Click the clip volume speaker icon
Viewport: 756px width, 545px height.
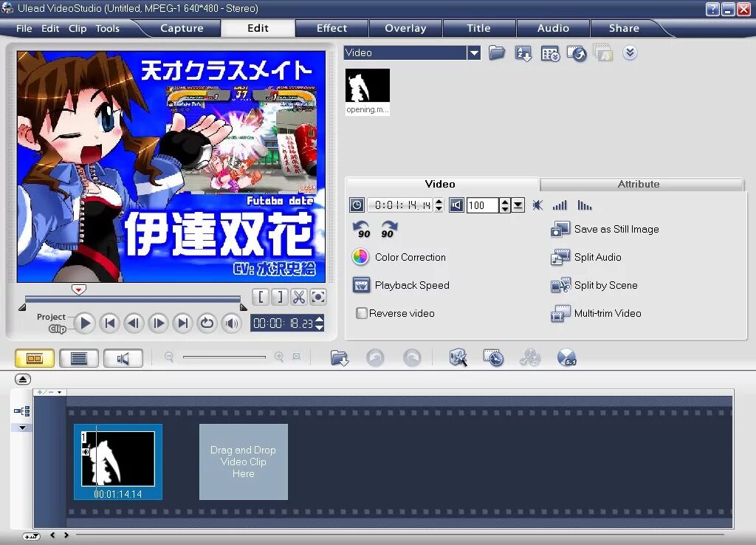click(456, 205)
